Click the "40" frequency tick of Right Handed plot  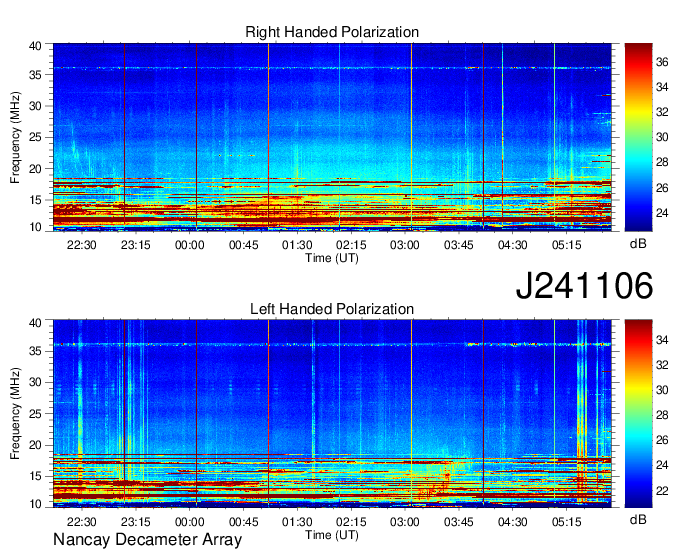35,46
